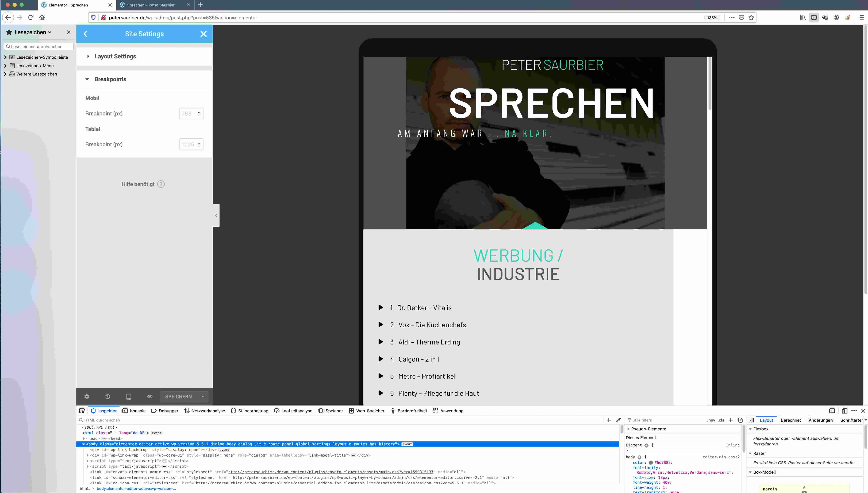Select an iframe with the frame picker icon
The image size is (868, 493).
coord(832,411)
